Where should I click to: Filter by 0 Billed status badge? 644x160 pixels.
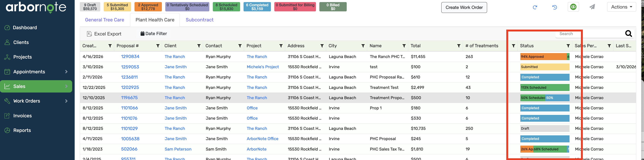pyautogui.click(x=333, y=7)
